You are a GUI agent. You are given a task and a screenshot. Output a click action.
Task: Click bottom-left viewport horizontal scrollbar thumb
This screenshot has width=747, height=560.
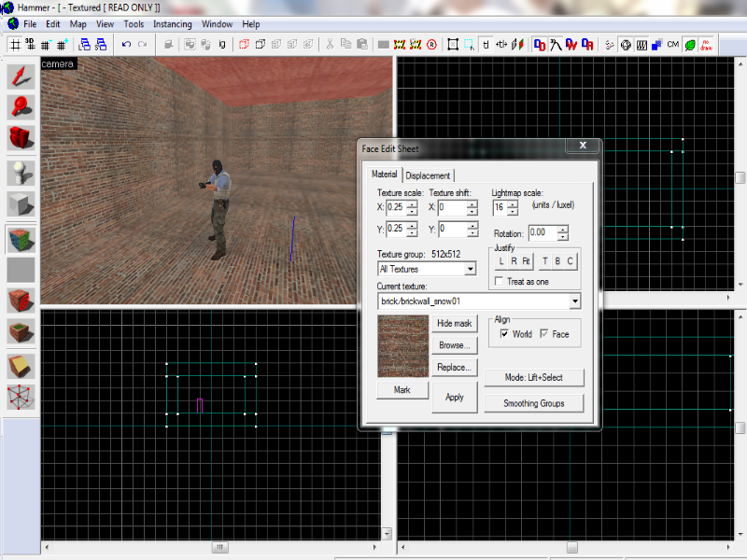(219, 547)
